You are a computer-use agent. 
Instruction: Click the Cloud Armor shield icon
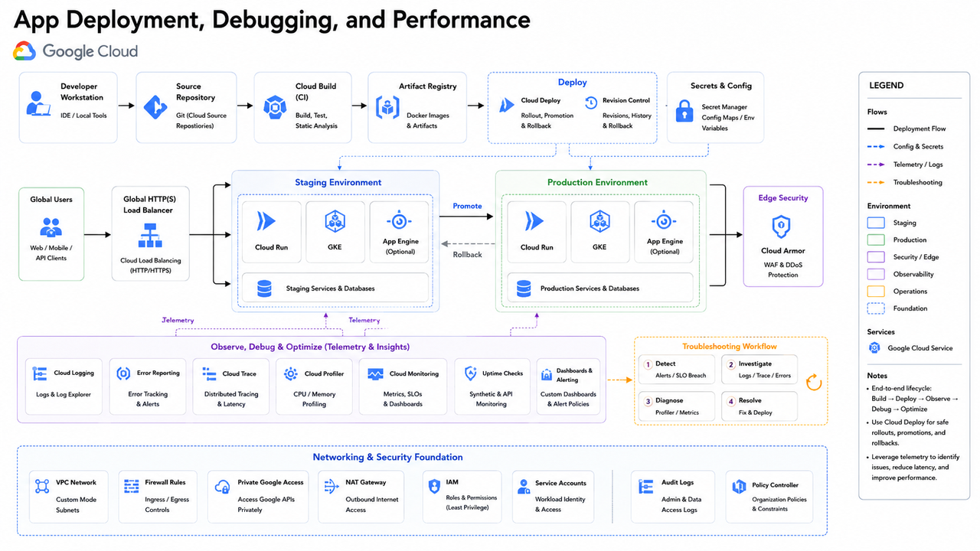(x=782, y=227)
